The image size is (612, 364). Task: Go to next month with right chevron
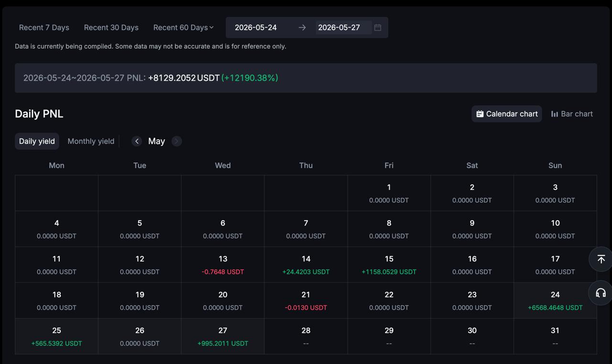click(x=176, y=141)
